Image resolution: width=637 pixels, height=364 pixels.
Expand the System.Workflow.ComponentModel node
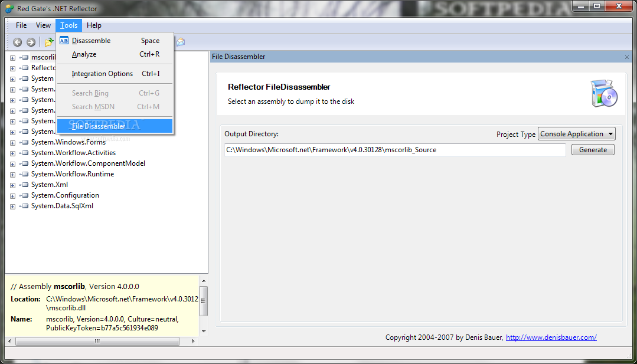12,164
